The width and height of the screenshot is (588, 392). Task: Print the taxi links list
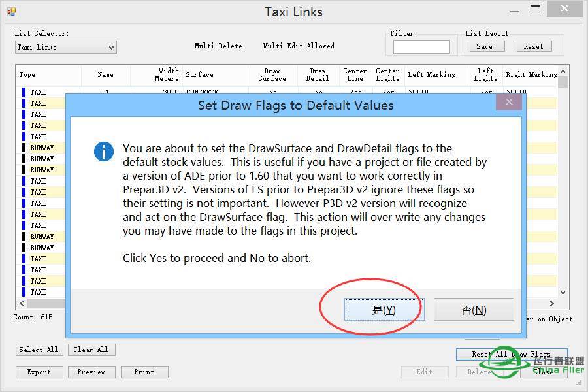tap(144, 372)
